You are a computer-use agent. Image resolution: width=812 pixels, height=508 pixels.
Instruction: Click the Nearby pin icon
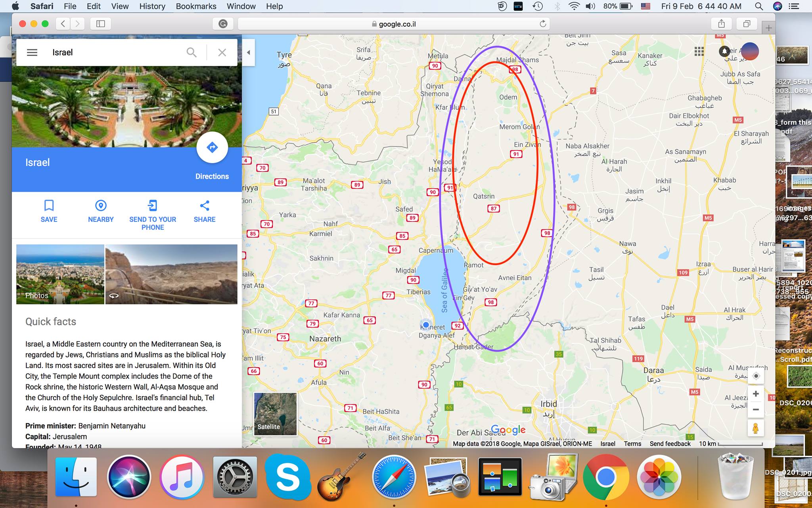coord(101,206)
